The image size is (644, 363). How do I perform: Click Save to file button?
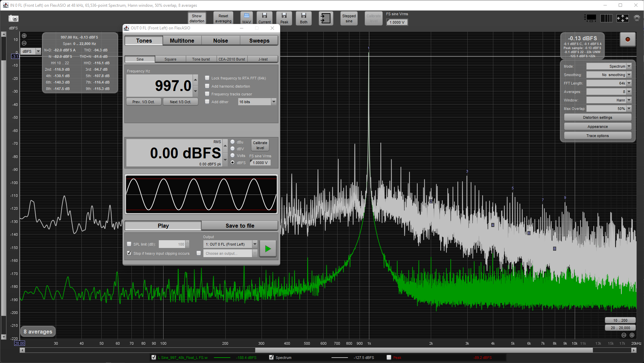click(240, 226)
